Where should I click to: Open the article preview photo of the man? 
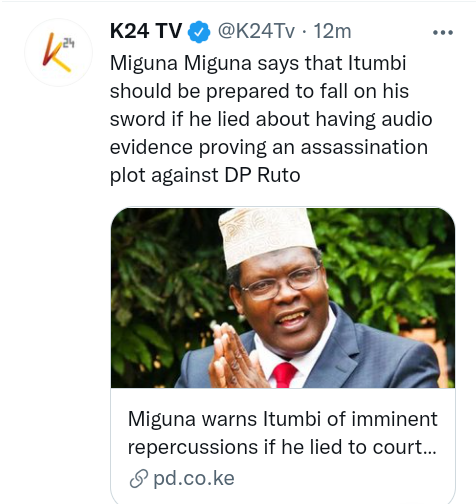coord(283,298)
